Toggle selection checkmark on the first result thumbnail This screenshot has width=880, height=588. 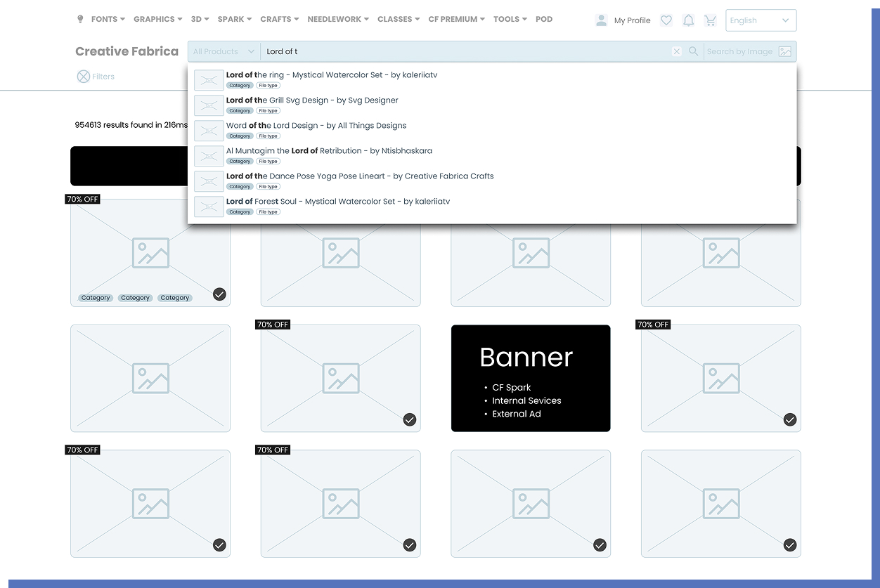coord(219,294)
